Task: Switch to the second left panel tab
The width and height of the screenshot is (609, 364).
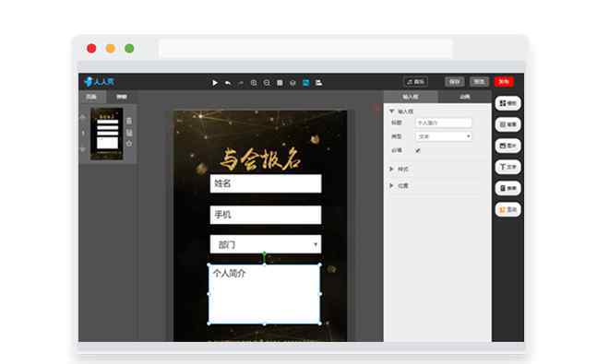Action: coord(122,97)
